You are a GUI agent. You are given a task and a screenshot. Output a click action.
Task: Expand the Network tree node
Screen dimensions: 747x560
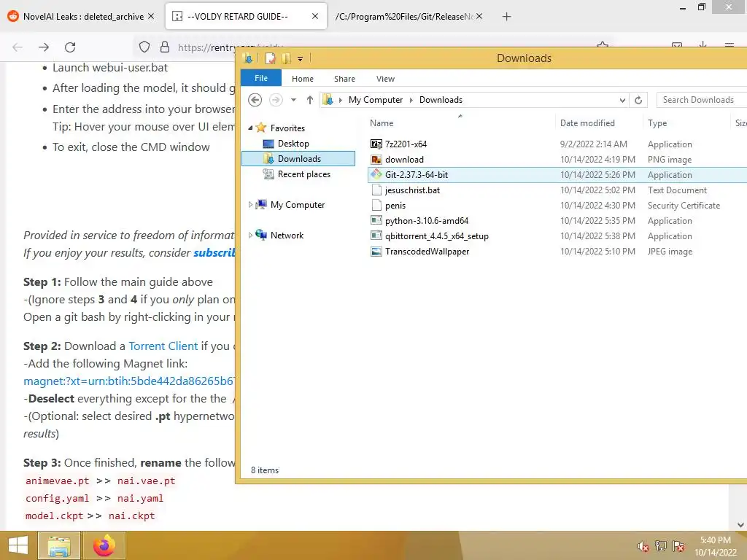point(251,236)
